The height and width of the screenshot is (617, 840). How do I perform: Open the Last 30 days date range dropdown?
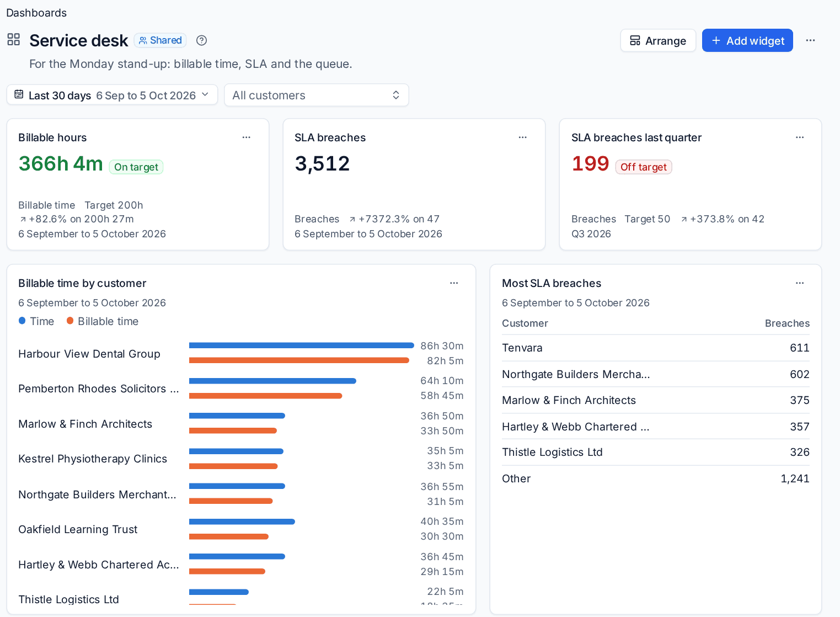coord(113,95)
